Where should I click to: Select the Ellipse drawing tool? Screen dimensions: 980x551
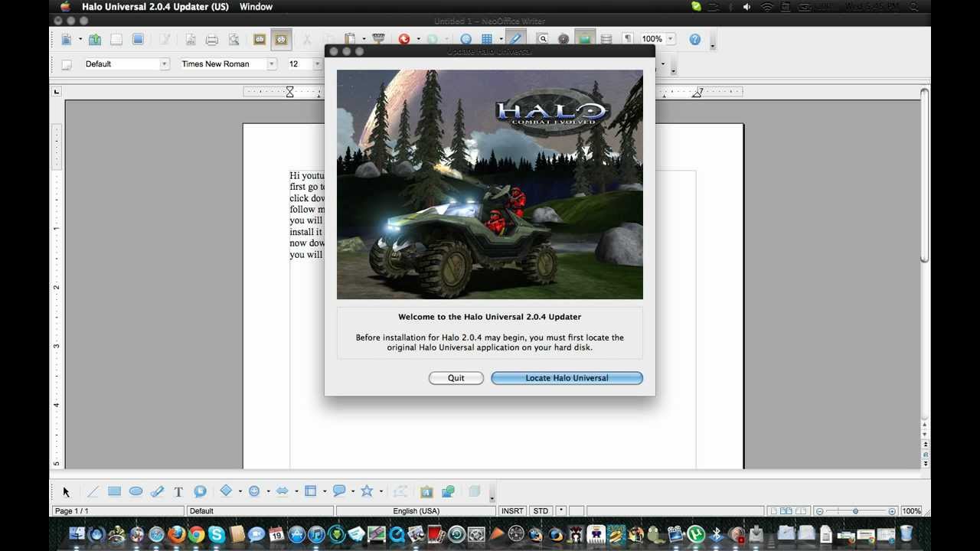coord(136,492)
